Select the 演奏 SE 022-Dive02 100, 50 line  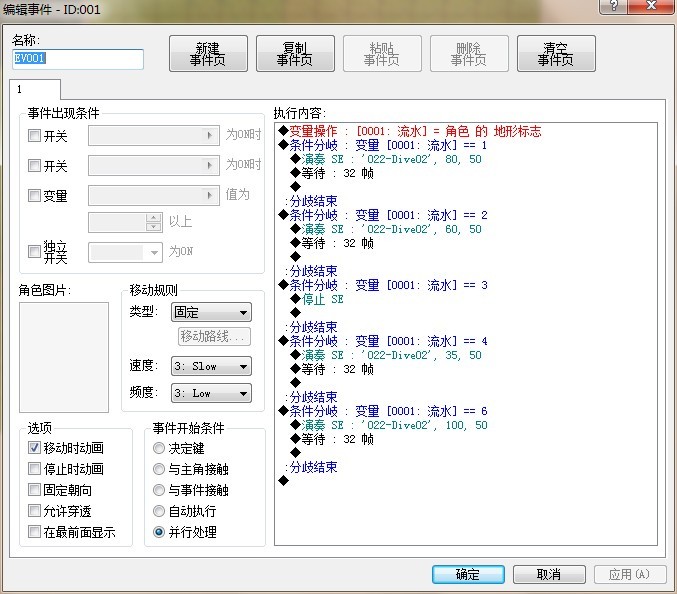tap(389, 425)
